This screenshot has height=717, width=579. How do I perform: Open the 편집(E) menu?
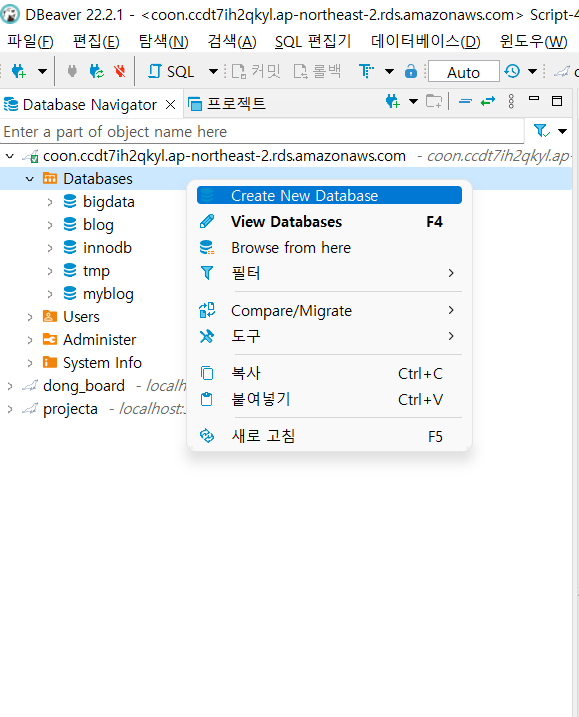pyautogui.click(x=96, y=42)
